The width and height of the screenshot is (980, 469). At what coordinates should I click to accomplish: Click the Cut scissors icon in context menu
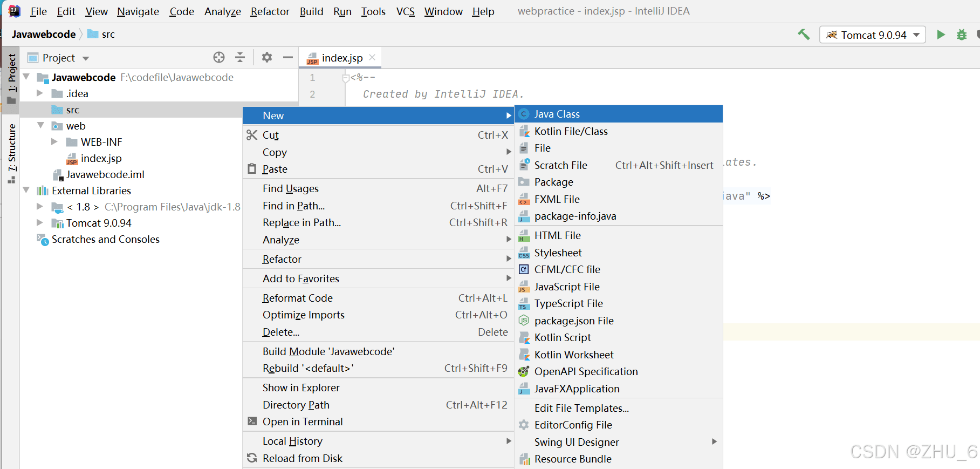coord(252,135)
